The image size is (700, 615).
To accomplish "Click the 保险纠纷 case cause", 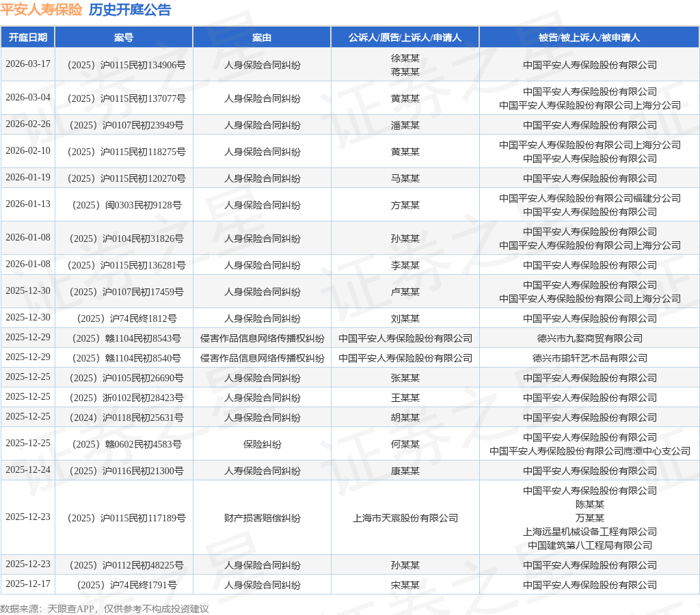I will click(x=262, y=445).
